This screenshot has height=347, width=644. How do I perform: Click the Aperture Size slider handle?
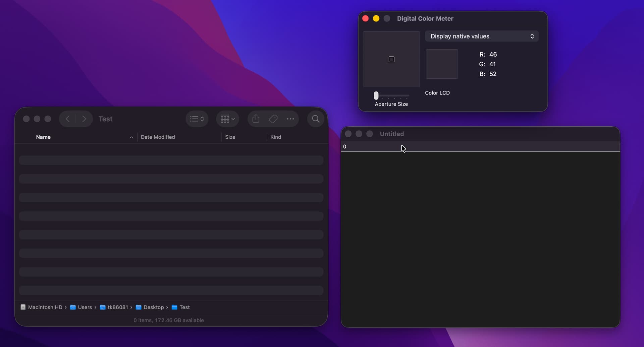tap(376, 96)
